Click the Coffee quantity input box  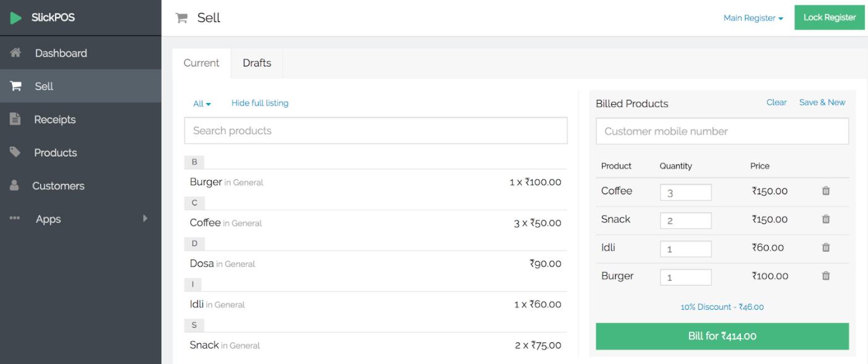(x=685, y=192)
